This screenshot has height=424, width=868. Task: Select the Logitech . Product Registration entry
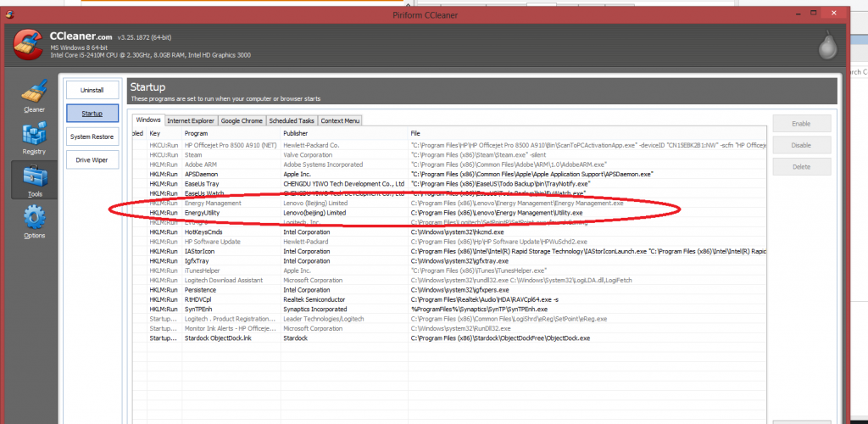tap(449, 319)
